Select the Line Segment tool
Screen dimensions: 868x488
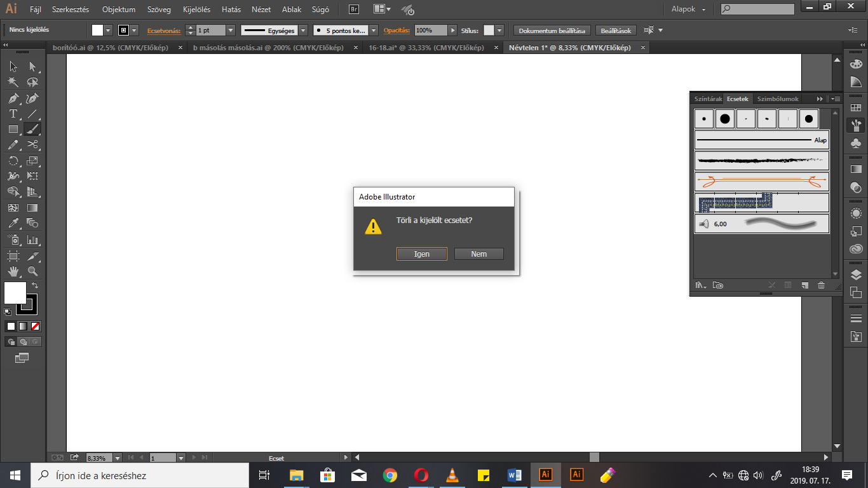click(32, 113)
